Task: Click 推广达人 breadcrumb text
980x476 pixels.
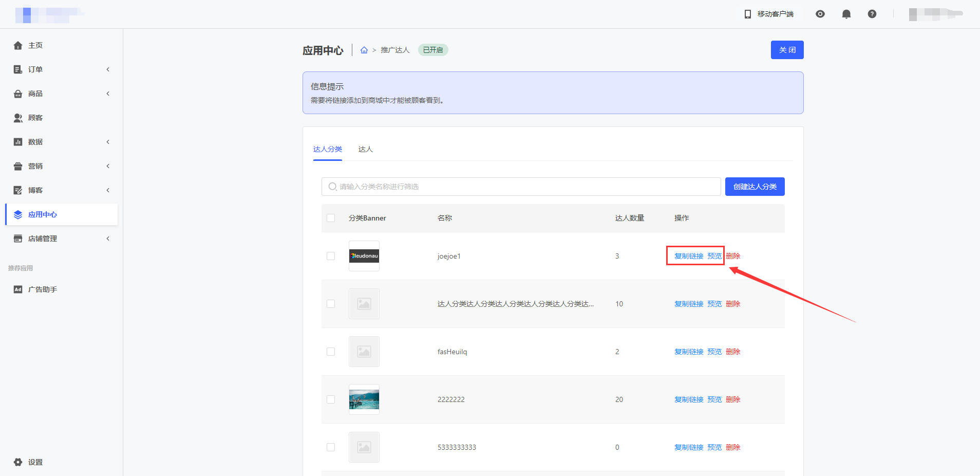Action: pos(395,50)
